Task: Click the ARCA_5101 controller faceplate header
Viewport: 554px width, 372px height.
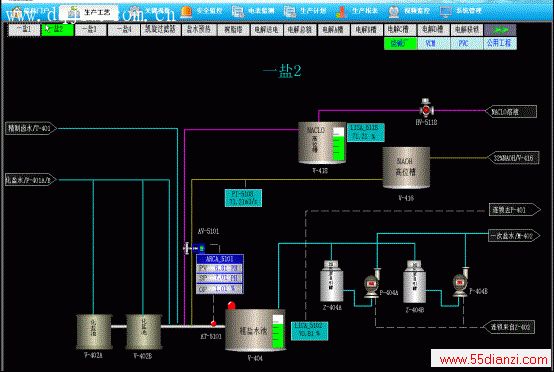Action: pyautogui.click(x=220, y=259)
